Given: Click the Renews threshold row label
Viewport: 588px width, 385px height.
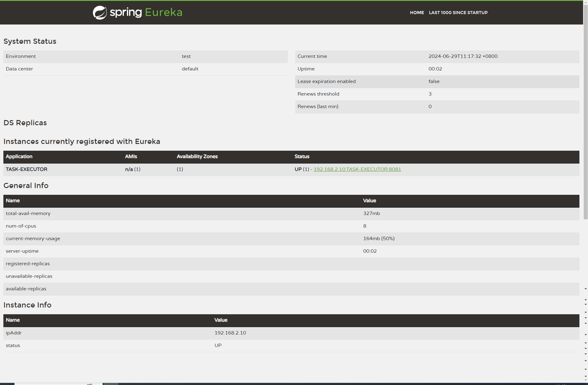Looking at the screenshot, I should pos(318,94).
